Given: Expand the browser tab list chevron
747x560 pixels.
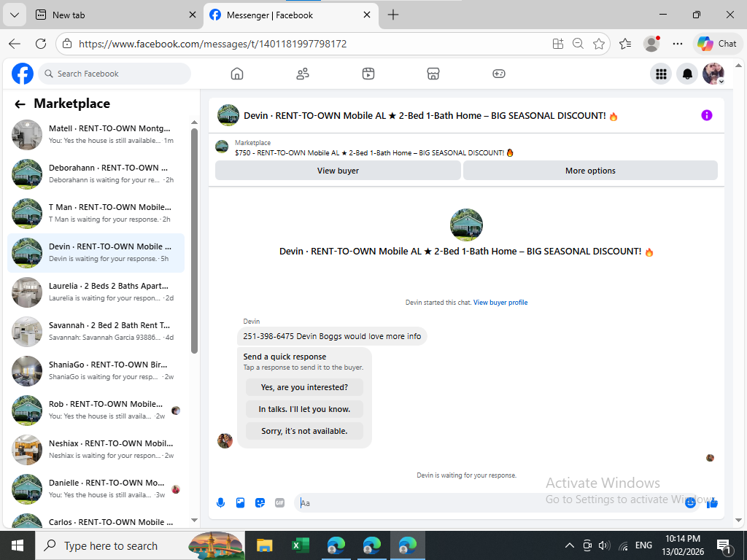Looking at the screenshot, I should pyautogui.click(x=15, y=15).
